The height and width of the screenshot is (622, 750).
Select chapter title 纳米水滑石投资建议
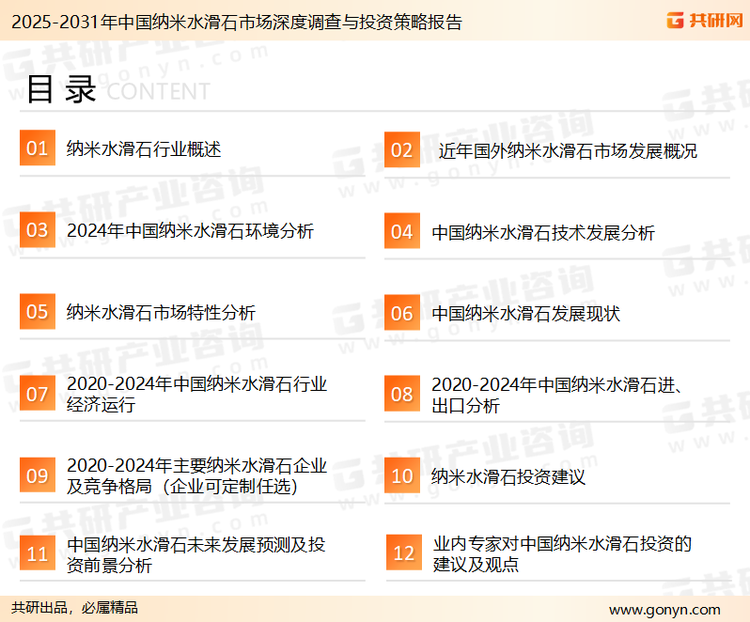[x=508, y=477]
